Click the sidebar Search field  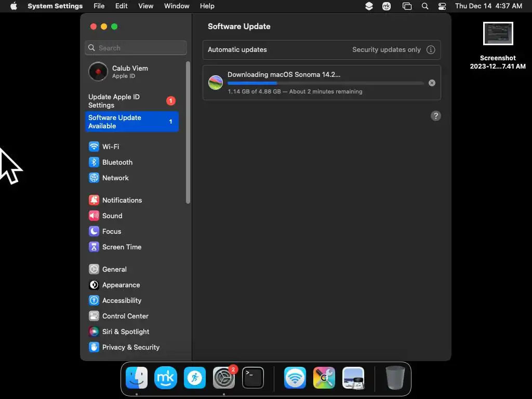pyautogui.click(x=136, y=48)
